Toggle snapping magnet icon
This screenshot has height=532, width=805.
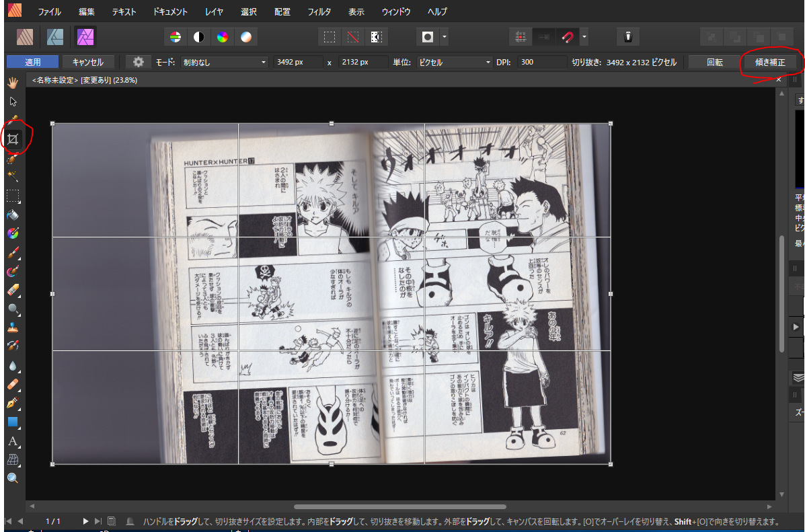point(568,36)
